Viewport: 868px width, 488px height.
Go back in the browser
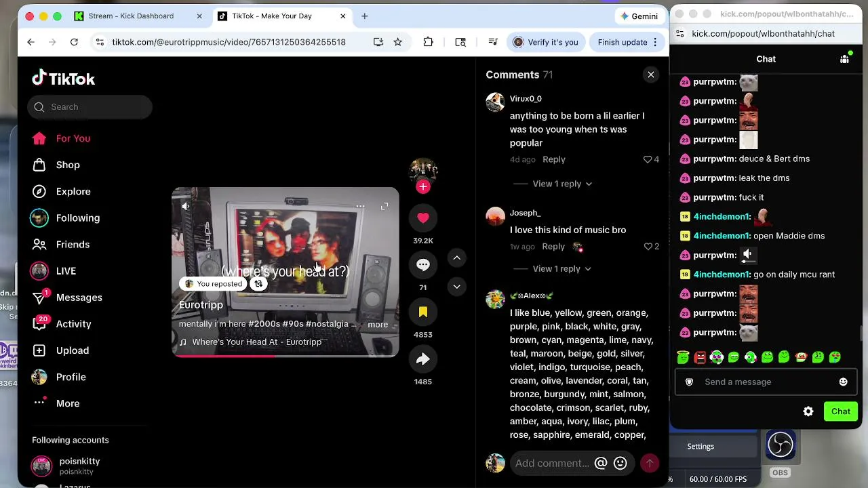[x=31, y=42]
